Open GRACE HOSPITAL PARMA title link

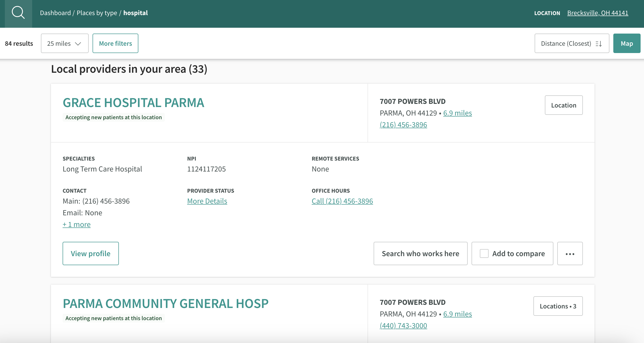pyautogui.click(x=133, y=103)
